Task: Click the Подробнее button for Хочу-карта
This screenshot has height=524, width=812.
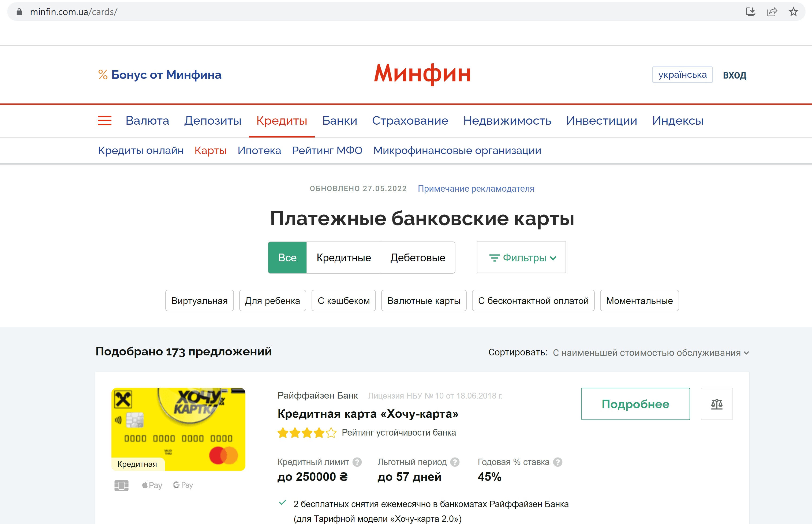Action: (x=635, y=404)
